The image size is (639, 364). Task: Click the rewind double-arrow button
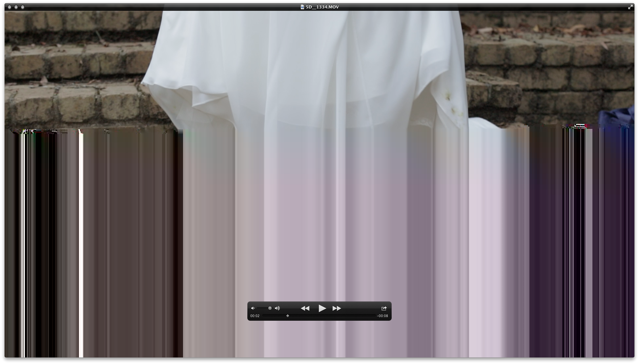coord(305,308)
